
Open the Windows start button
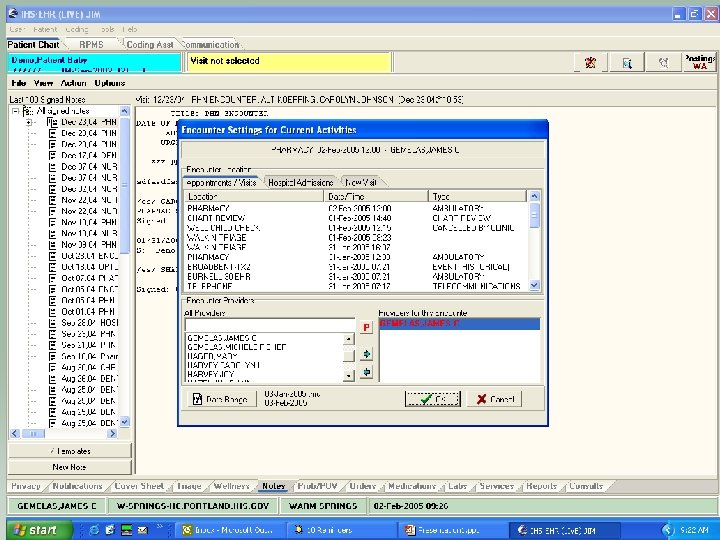(40, 530)
